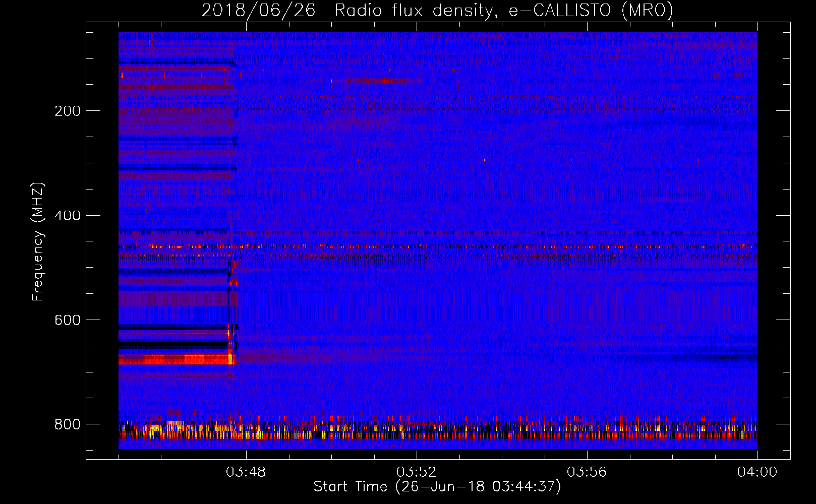The height and width of the screenshot is (504, 816).
Task: Click the "Start Time (26-Jun-18 03:44:37)" label
Action: [x=437, y=486]
